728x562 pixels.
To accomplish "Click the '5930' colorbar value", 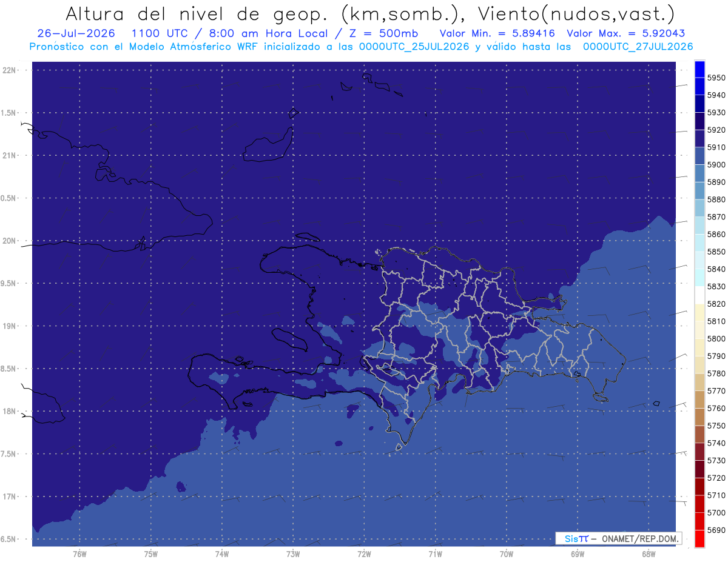I will pos(716,113).
